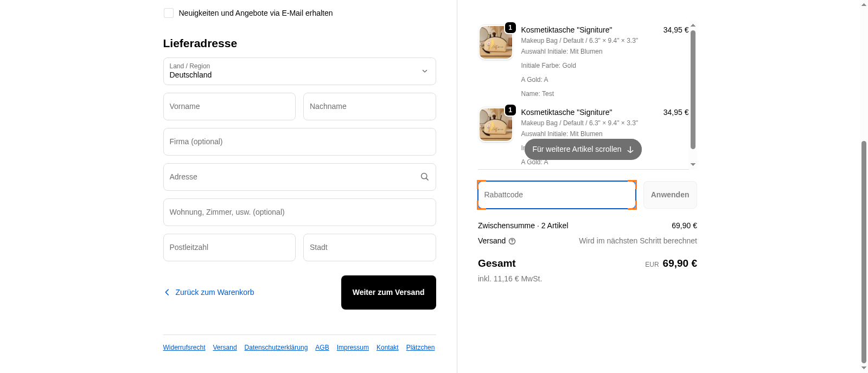Click the order summary list scrollbar
Viewport: 868px width, 373px height.
tap(693, 89)
